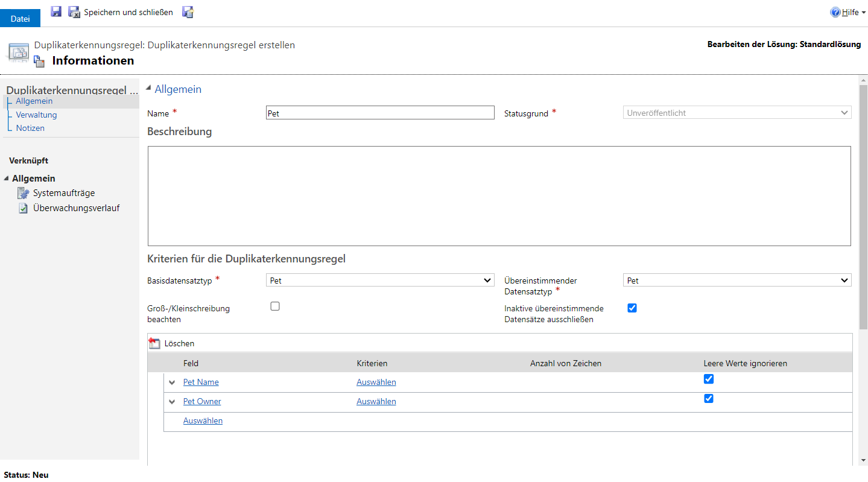The width and height of the screenshot is (868, 482).
Task: Enable Groß-/Kleinschreibung beachten checkbox
Action: 275,306
